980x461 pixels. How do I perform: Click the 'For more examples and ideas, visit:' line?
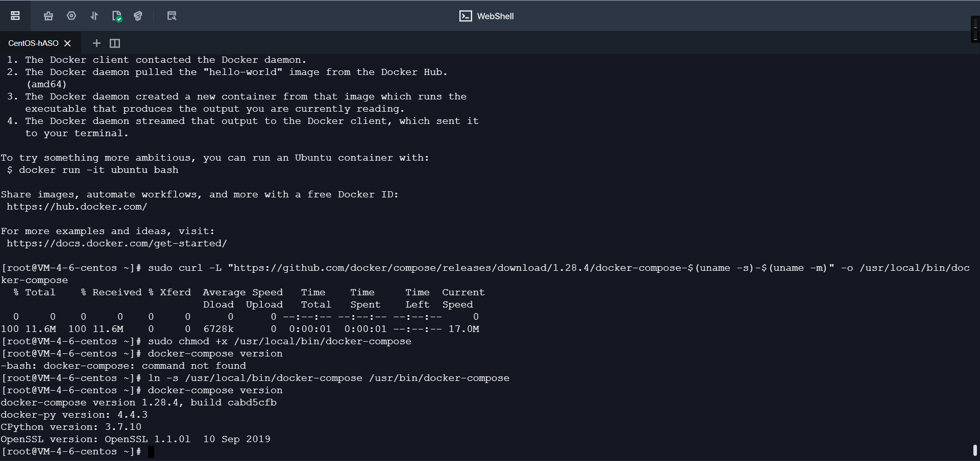[108, 231]
